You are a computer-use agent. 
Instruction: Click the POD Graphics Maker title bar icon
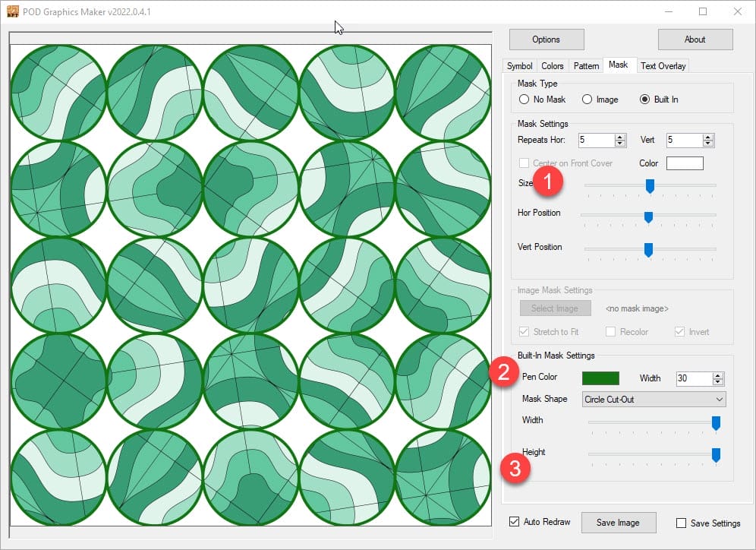pyautogui.click(x=11, y=11)
